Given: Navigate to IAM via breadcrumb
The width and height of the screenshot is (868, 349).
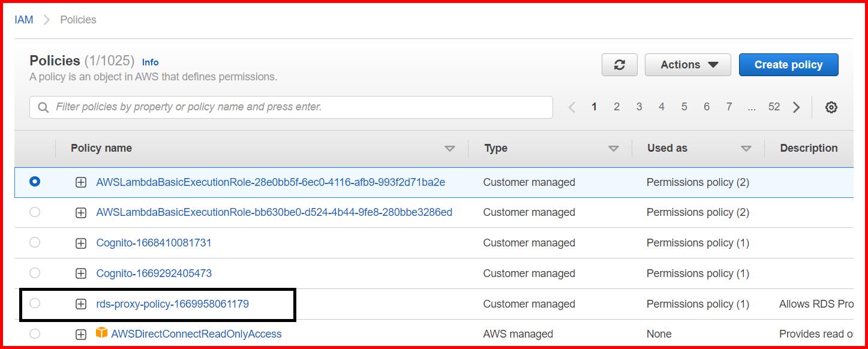Looking at the screenshot, I should click(x=23, y=19).
